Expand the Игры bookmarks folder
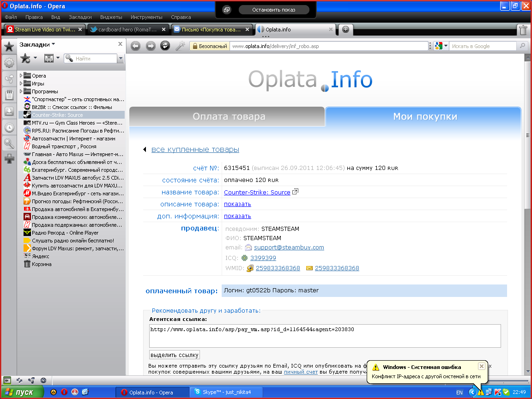 click(x=21, y=83)
